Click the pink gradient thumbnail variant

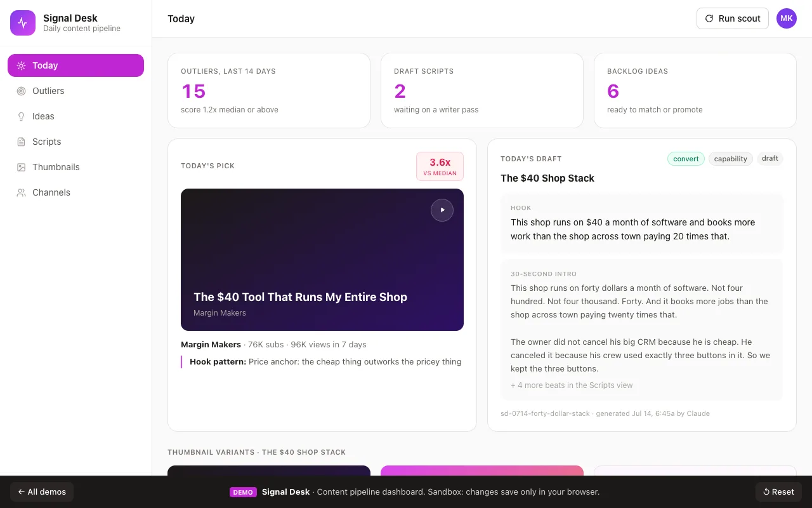coord(482,471)
